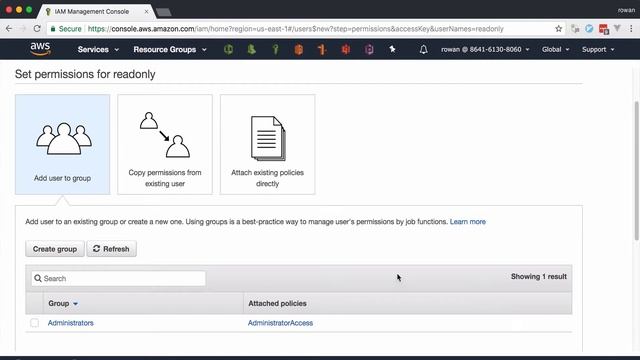
Task: Open the red service shortcut icon
Action: pyautogui.click(x=346, y=49)
